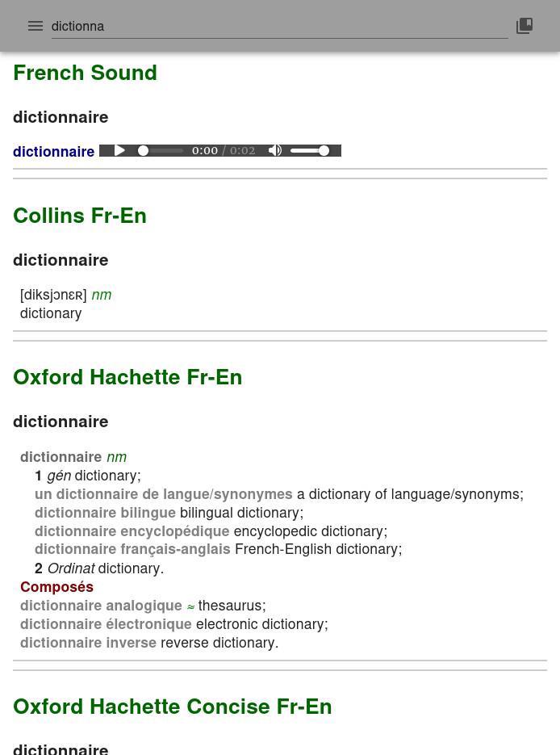560x755 pixels.
Task: Click the 'dictionnaire électronique' compound
Action: (106, 624)
